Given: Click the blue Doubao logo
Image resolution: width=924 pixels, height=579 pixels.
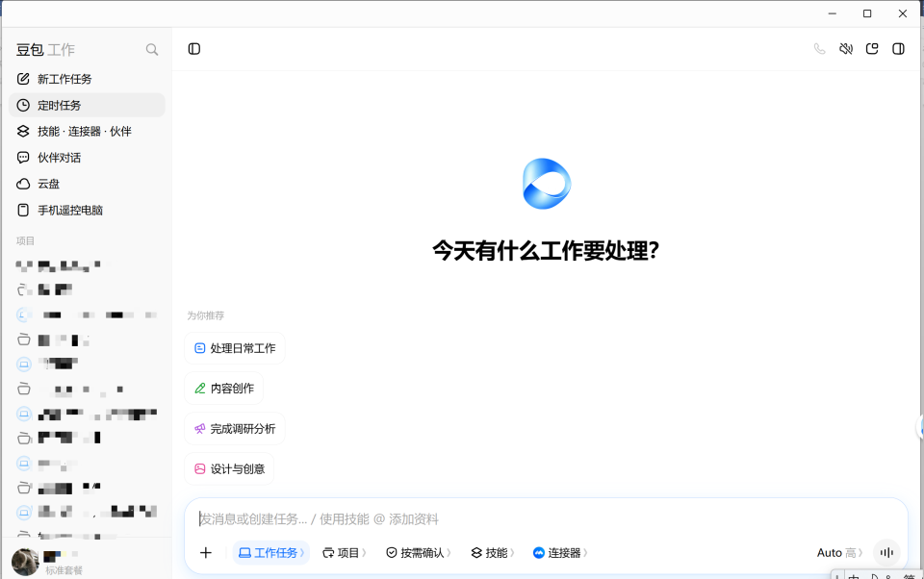Looking at the screenshot, I should [x=547, y=184].
